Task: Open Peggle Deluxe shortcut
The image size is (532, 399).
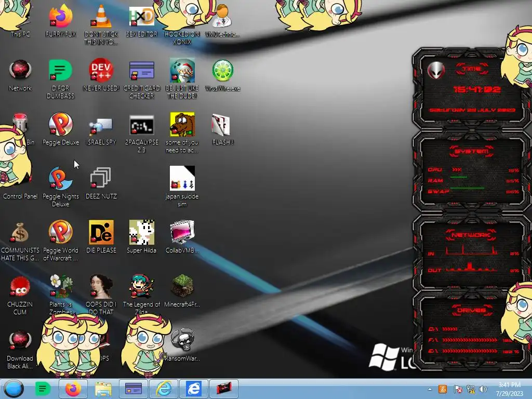Action: [60, 129]
